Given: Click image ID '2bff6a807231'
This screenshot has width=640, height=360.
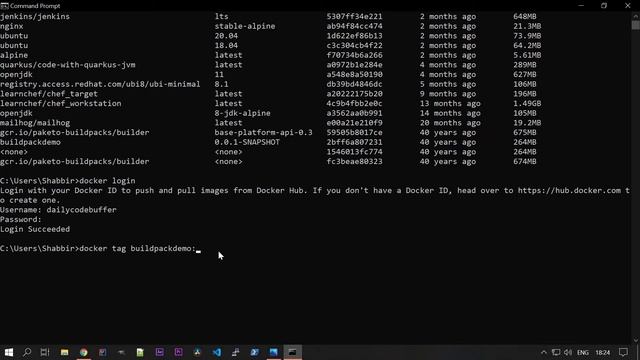Looking at the screenshot, I should (354, 142).
